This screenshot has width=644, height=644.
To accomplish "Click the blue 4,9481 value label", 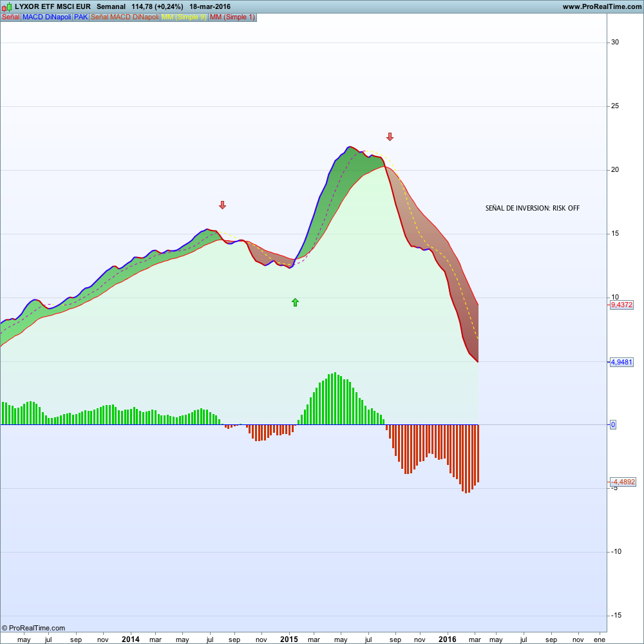I will [x=621, y=362].
